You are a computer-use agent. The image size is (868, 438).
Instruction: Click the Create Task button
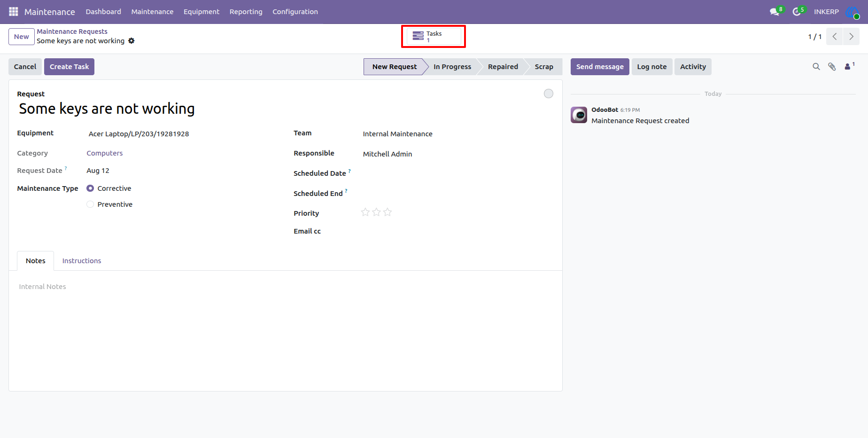click(69, 67)
